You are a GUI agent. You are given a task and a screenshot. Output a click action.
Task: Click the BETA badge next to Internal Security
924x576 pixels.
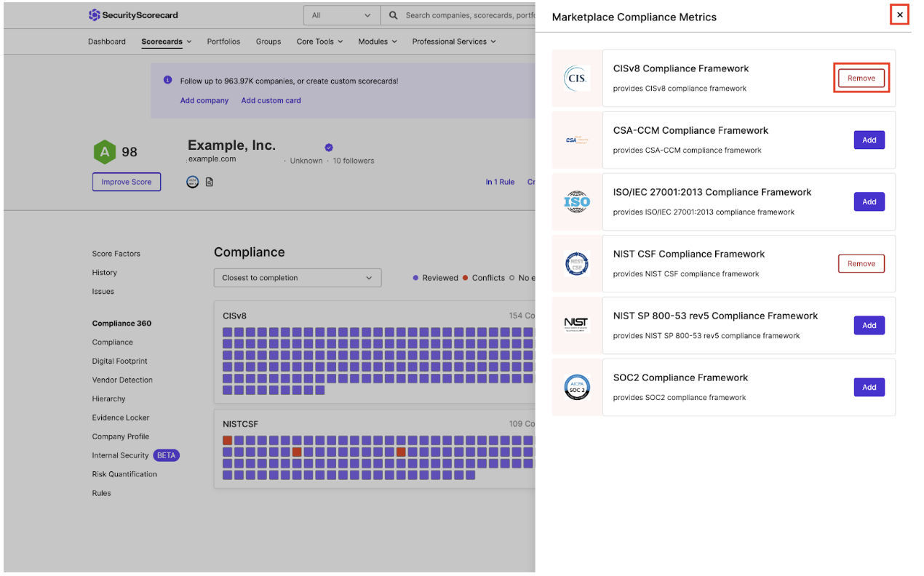click(167, 456)
